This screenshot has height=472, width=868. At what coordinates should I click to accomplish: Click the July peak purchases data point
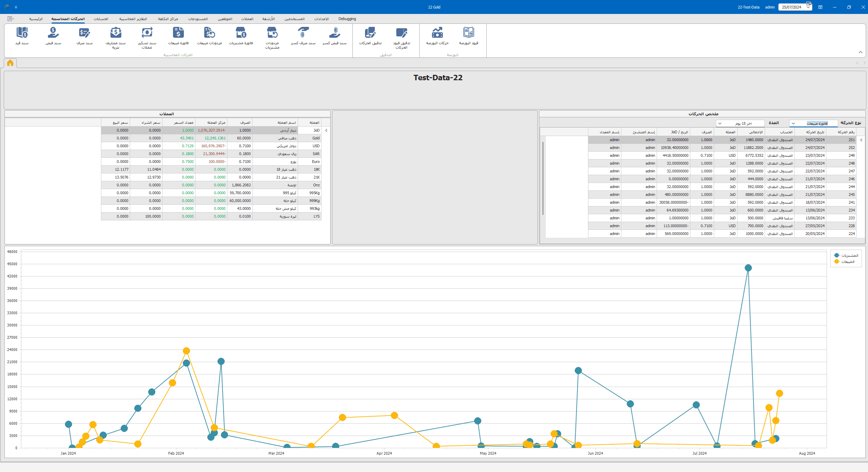[748, 268]
